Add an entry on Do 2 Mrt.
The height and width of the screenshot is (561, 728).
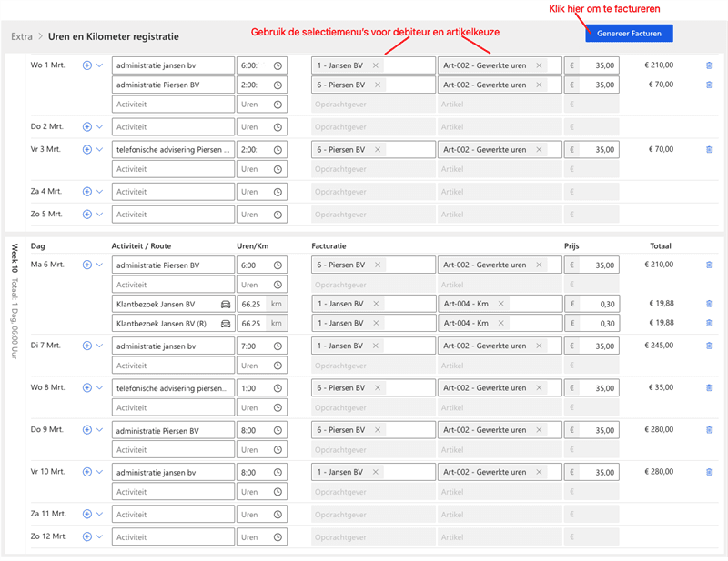pyautogui.click(x=86, y=126)
